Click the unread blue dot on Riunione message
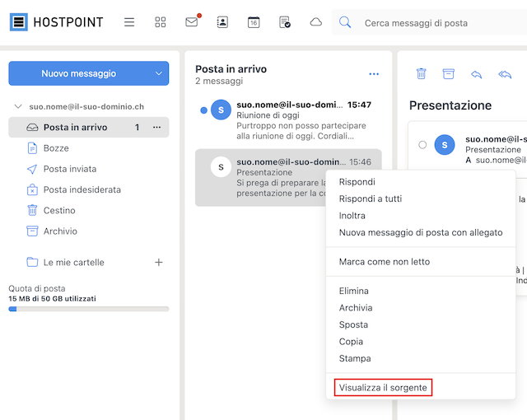Image resolution: width=527 pixels, height=420 pixels. [x=203, y=110]
